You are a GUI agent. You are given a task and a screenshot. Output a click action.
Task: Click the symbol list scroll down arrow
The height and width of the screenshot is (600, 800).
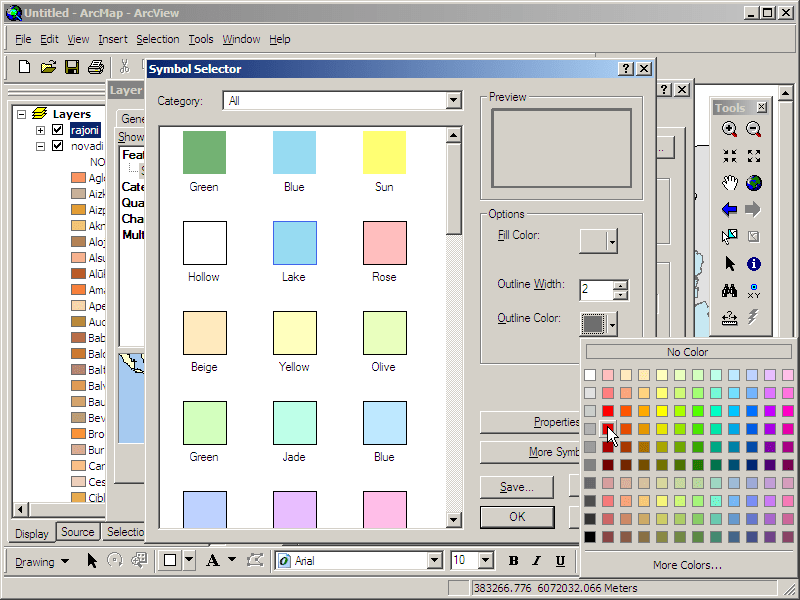pyautogui.click(x=453, y=519)
